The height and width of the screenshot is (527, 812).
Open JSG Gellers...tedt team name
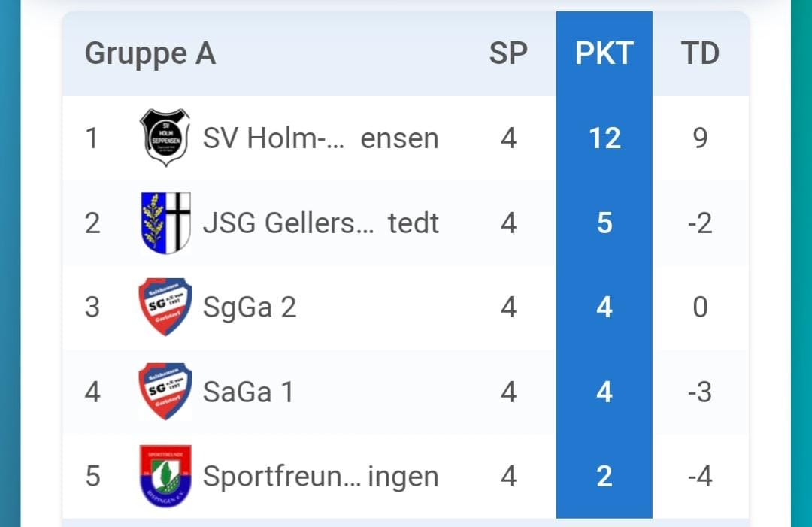(x=320, y=223)
